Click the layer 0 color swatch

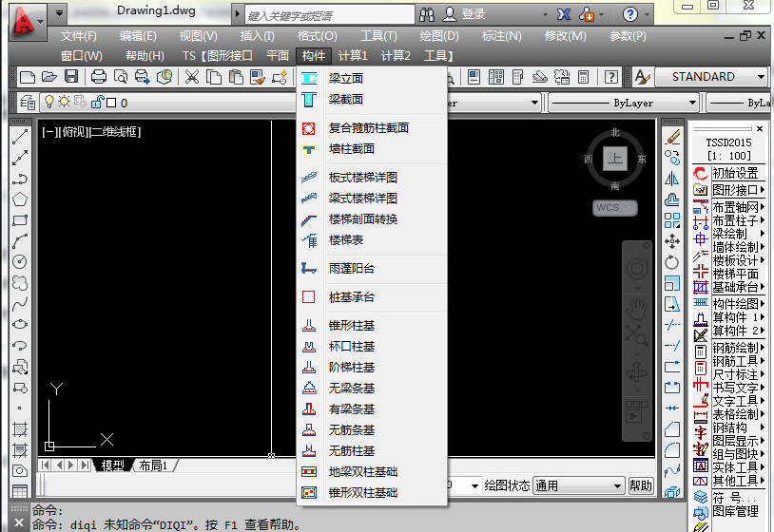tap(111, 103)
